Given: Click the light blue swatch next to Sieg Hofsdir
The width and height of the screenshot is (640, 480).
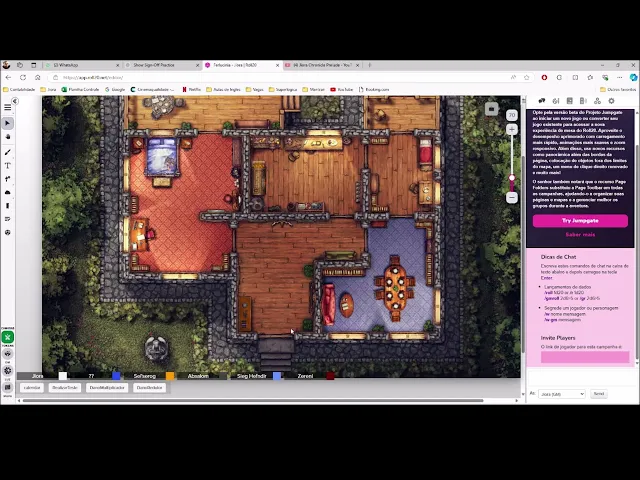Looking at the screenshot, I should (x=277, y=376).
